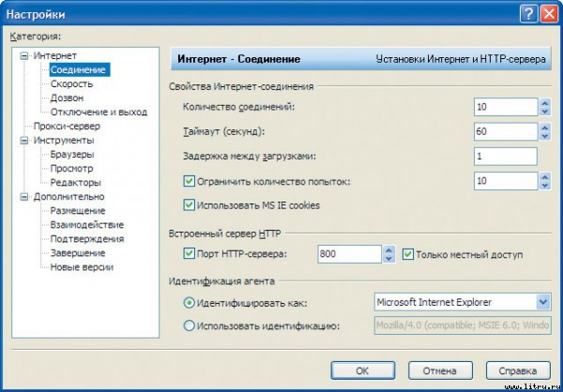Viewport: 563px width, 392px height.
Task: Collapse the 'Инструменты' tree node
Action: point(23,141)
